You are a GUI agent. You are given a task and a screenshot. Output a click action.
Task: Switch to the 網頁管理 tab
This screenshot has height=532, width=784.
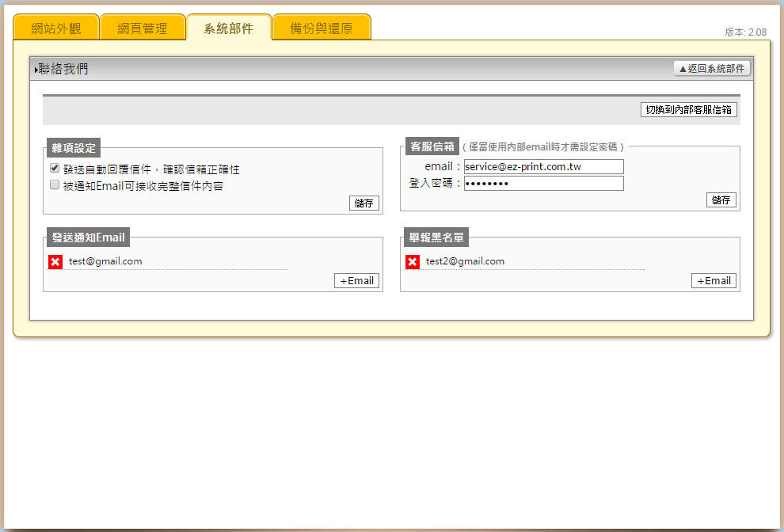pos(143,28)
